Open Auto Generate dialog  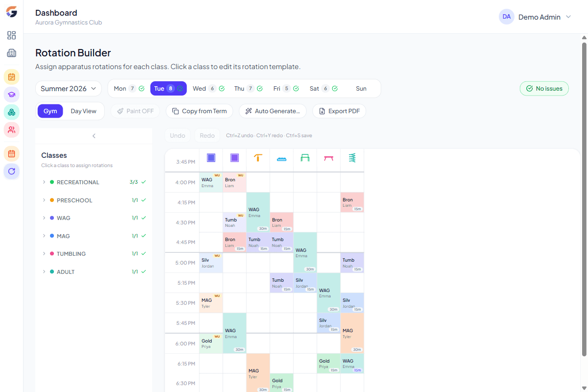272,111
